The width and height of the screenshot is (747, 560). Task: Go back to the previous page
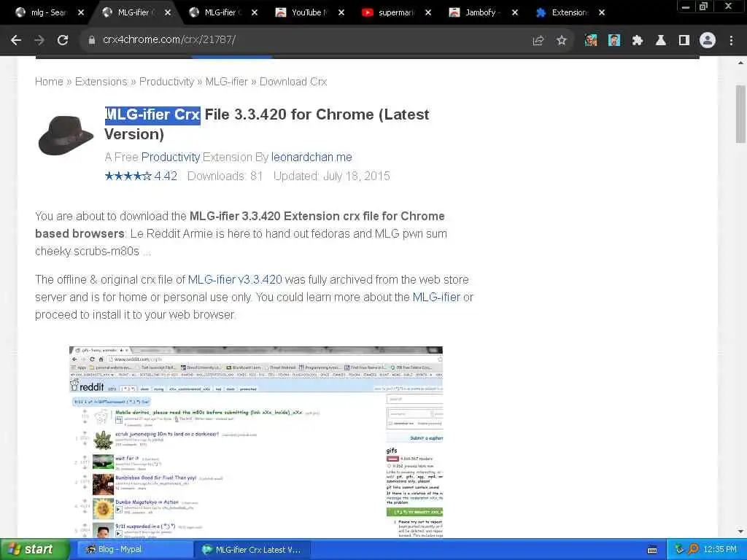point(16,41)
